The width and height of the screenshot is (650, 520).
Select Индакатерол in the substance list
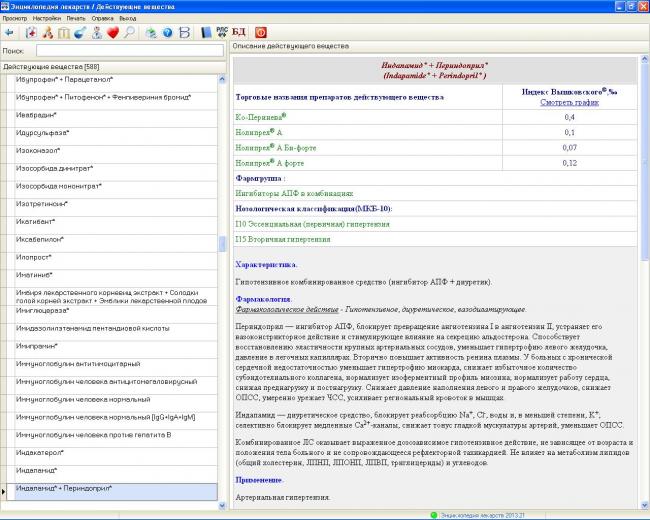point(116,457)
